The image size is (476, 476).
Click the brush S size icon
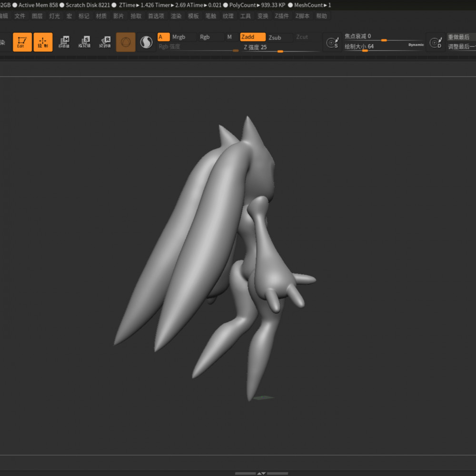click(x=332, y=42)
